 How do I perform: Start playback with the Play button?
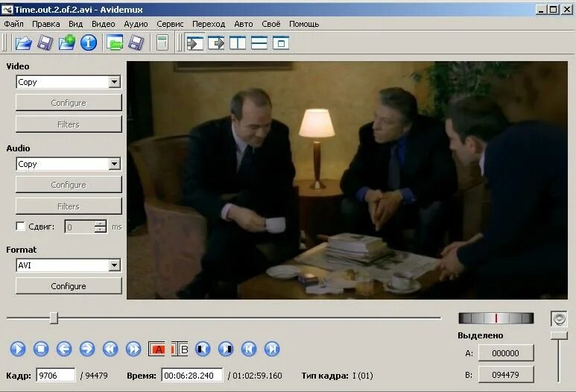(18, 349)
